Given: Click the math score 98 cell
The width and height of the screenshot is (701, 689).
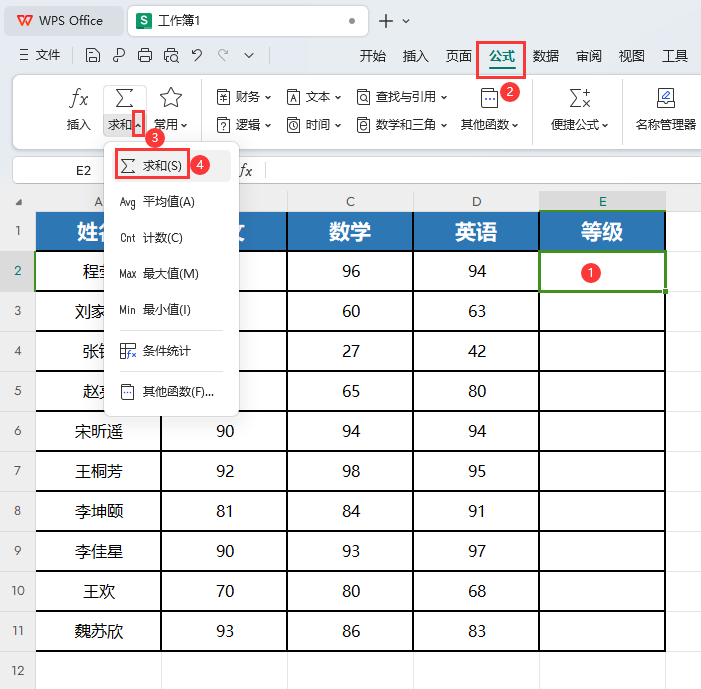Looking at the screenshot, I should click(350, 471).
